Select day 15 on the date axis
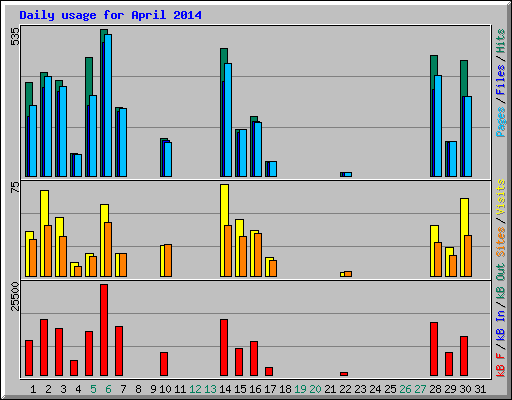Image resolution: width=512 pixels, height=400 pixels. [240, 389]
